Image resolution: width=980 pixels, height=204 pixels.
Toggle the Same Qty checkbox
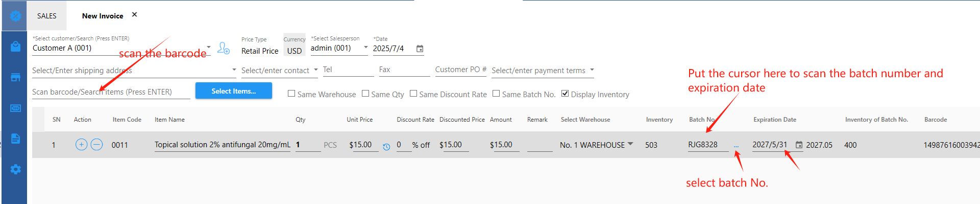tap(365, 94)
